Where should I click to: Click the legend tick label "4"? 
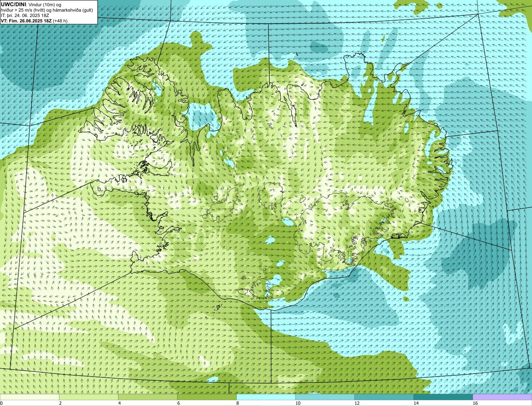pos(119,403)
